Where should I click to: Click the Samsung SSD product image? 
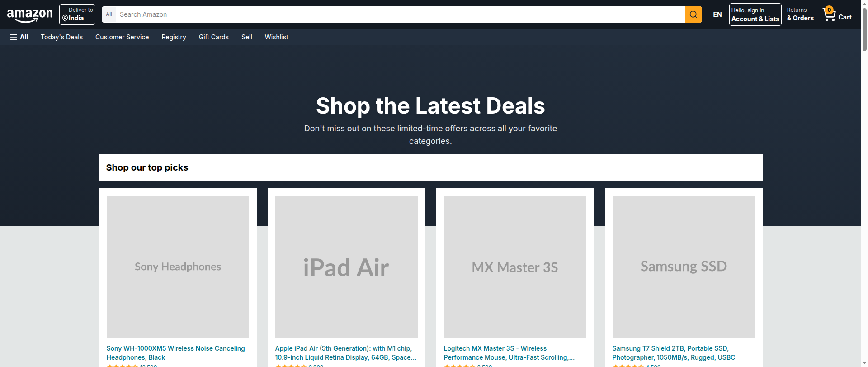(684, 267)
